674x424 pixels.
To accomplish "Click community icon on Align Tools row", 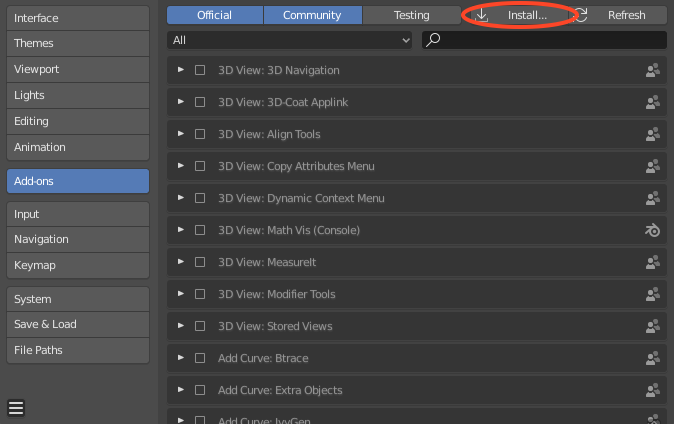I will [x=653, y=134].
